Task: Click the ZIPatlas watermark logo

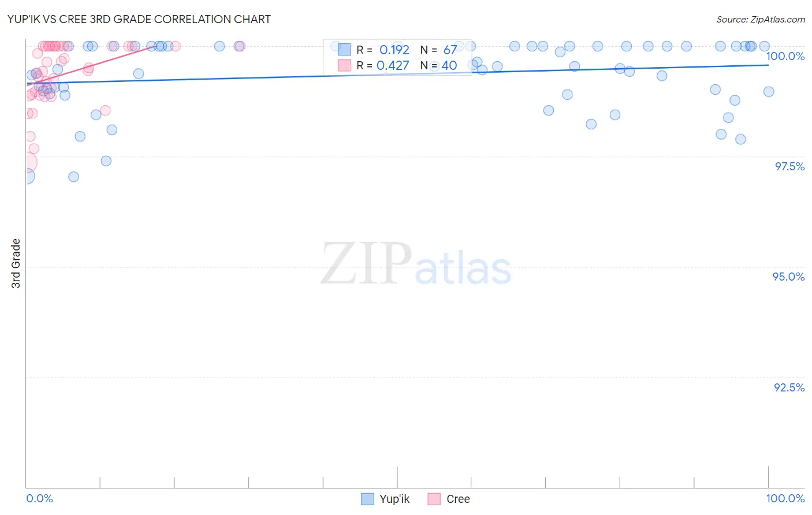Action: pos(416,264)
